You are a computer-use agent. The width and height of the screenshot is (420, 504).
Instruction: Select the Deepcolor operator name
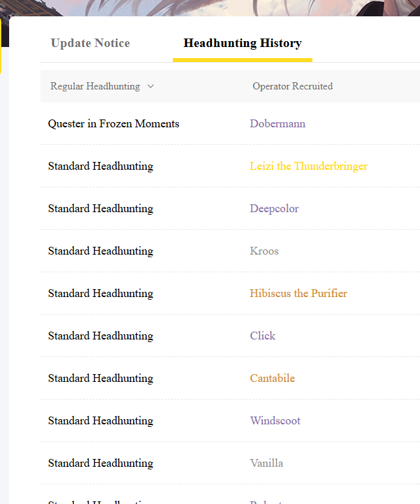pos(274,208)
